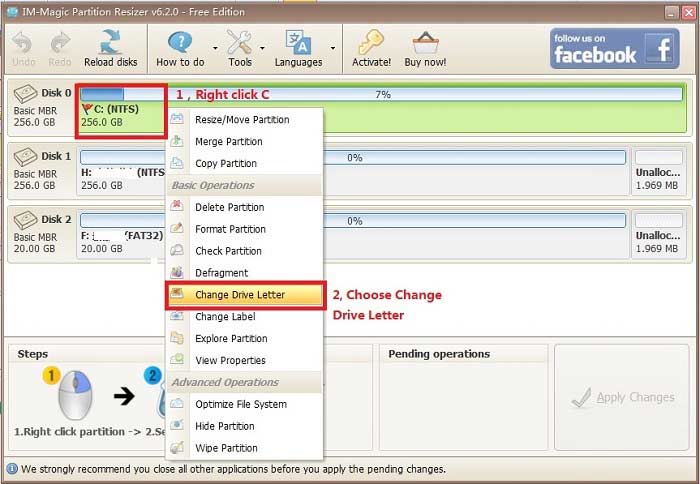Open the How to do help icon
Image resolution: width=700 pixels, height=484 pixels.
180,42
